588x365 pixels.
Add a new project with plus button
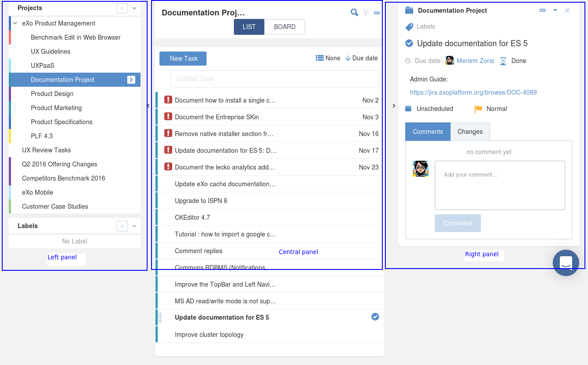pyautogui.click(x=122, y=8)
